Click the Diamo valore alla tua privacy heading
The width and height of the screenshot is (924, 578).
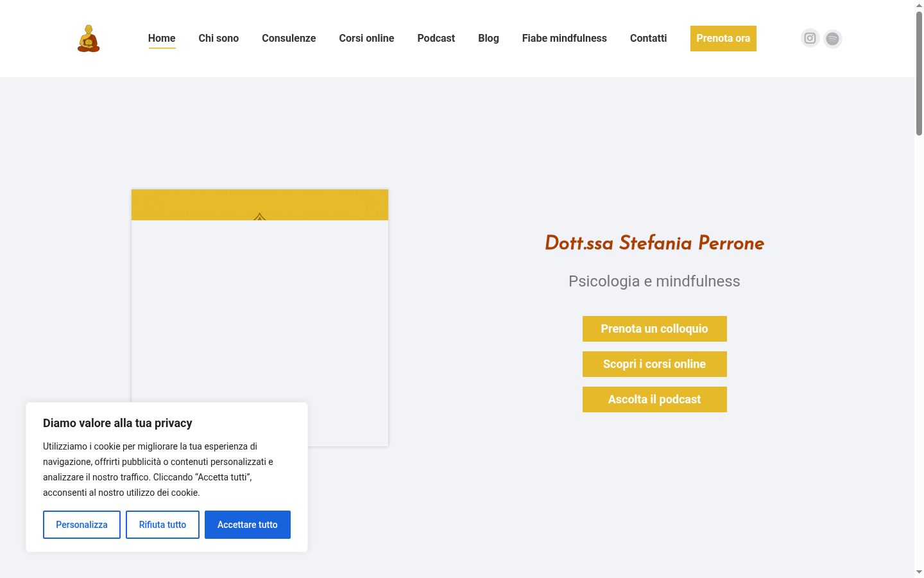117,423
